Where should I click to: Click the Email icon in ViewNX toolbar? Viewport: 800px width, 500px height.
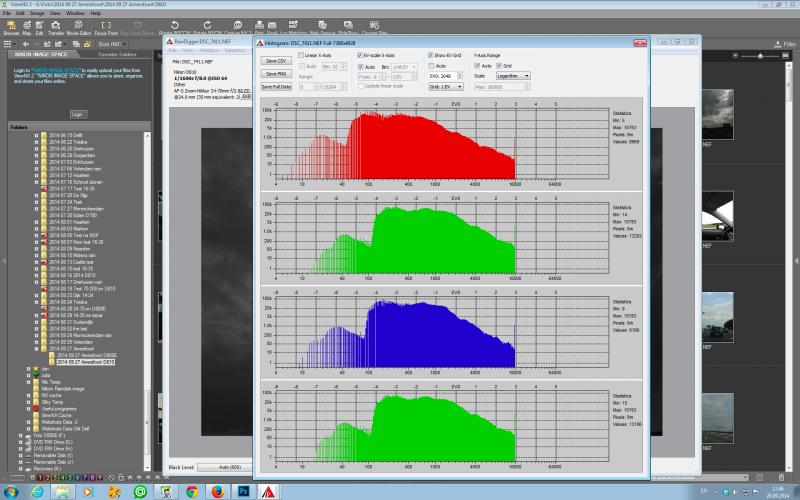click(272, 26)
